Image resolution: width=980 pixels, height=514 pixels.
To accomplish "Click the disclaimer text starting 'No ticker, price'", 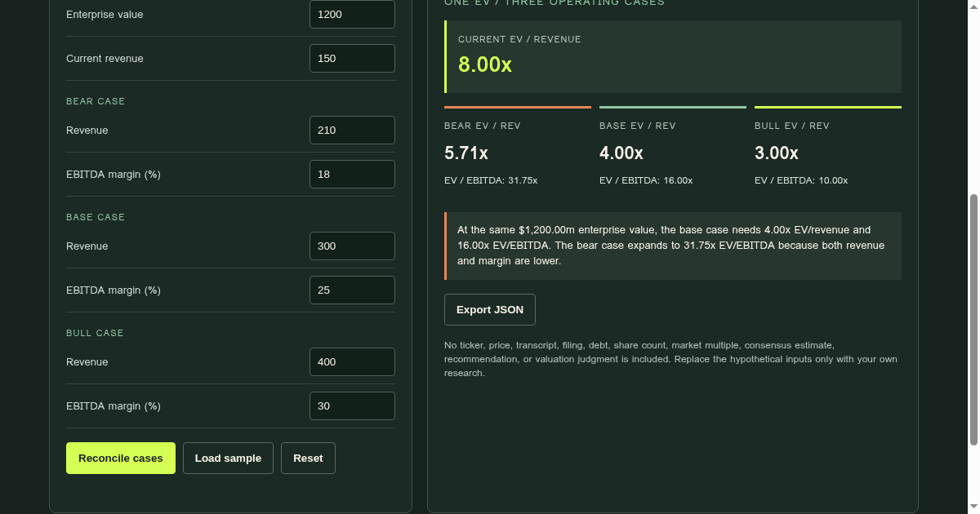I will 670,359.
